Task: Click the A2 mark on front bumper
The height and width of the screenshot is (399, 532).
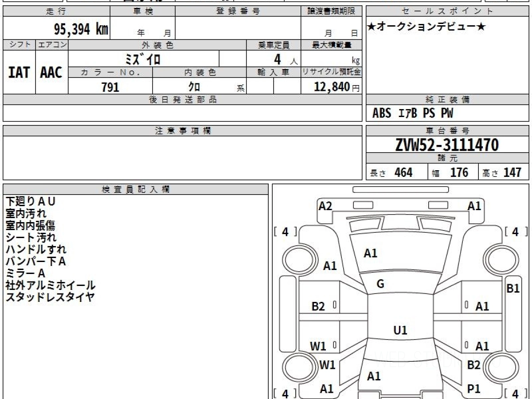Action: tap(325, 206)
